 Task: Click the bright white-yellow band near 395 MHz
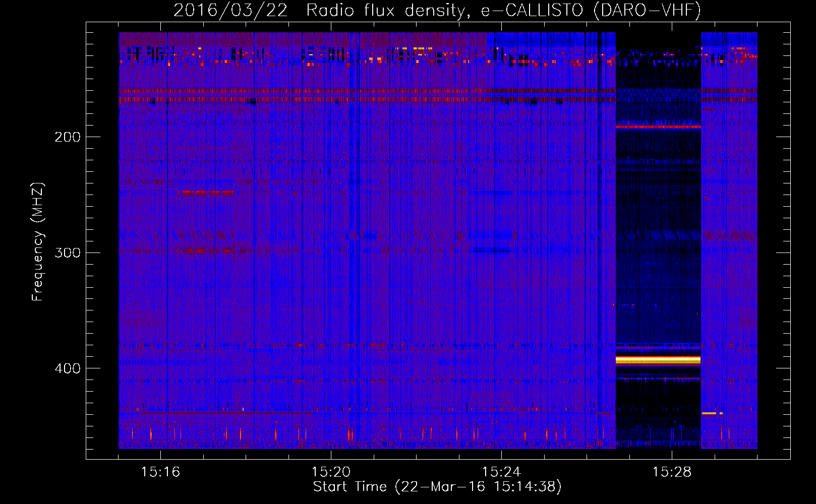[658, 359]
